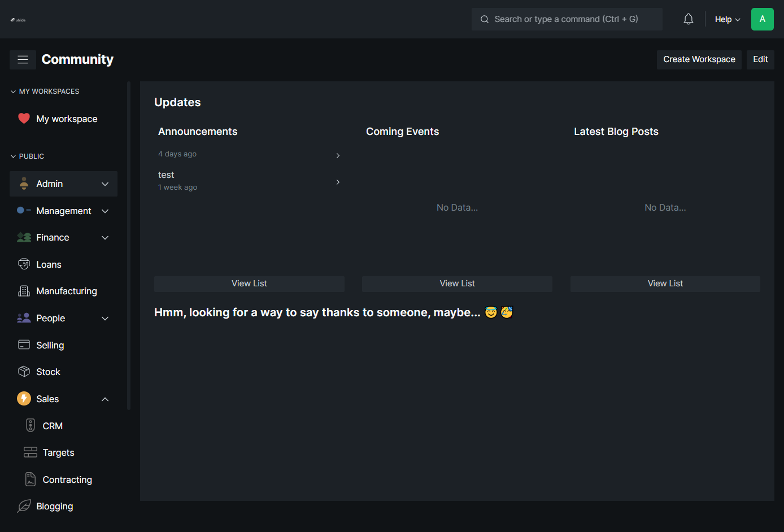Open the 'test' announcement
Screen dimensions: 784x532
coord(249,181)
